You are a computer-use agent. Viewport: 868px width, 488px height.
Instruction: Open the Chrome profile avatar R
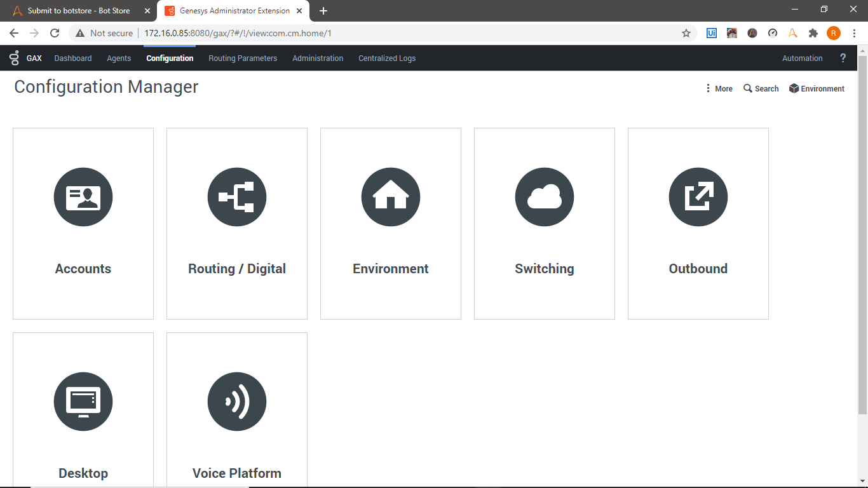pyautogui.click(x=834, y=33)
